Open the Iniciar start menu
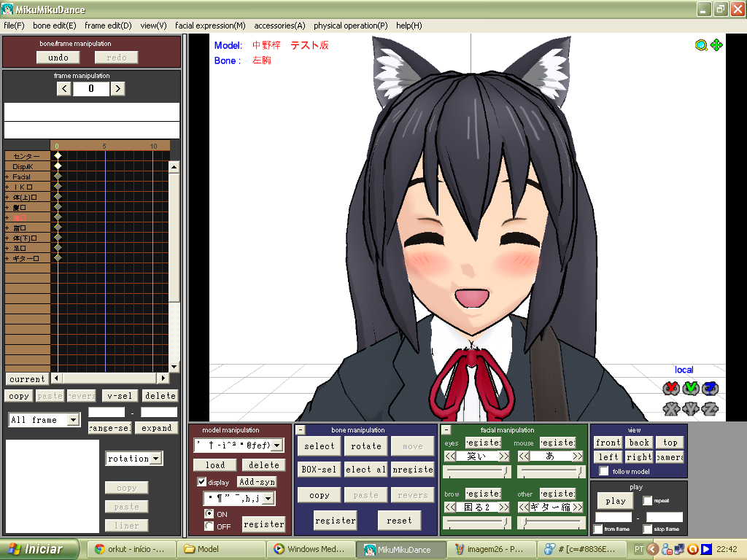 tap(39, 549)
